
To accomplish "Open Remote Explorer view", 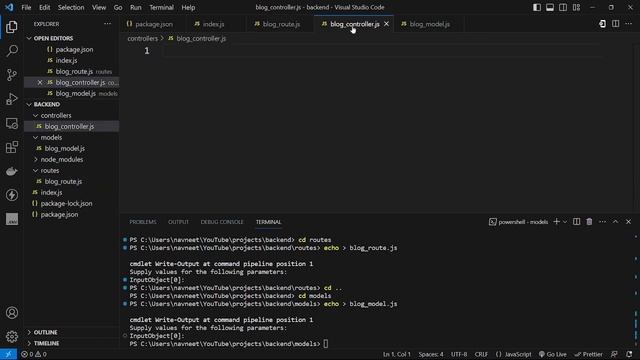I will [x=12, y=123].
